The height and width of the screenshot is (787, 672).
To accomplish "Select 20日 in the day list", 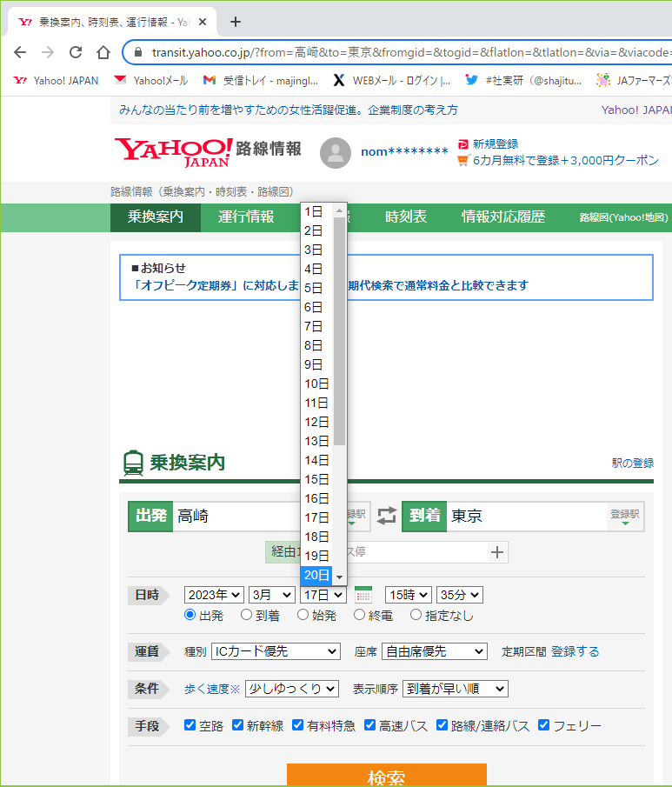I will pos(316,575).
